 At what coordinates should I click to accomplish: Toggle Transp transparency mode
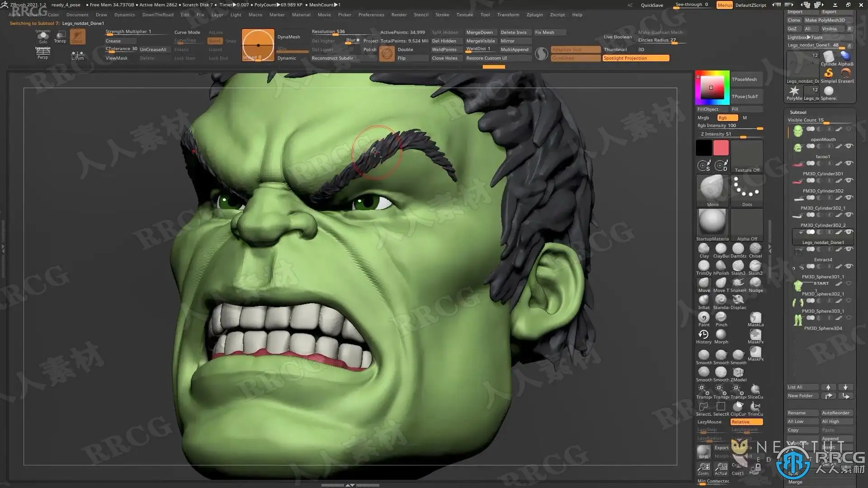tap(60, 37)
